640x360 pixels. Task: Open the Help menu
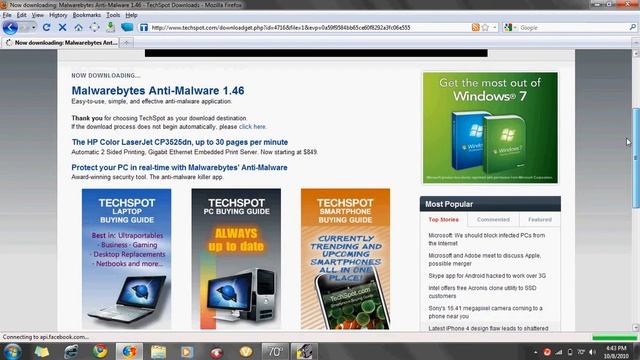point(131,15)
